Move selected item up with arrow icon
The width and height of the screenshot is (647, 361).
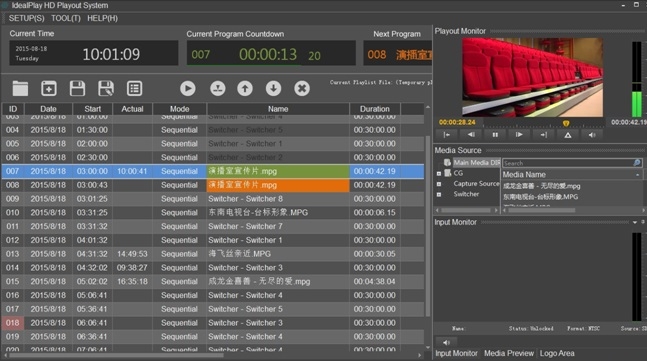[245, 88]
